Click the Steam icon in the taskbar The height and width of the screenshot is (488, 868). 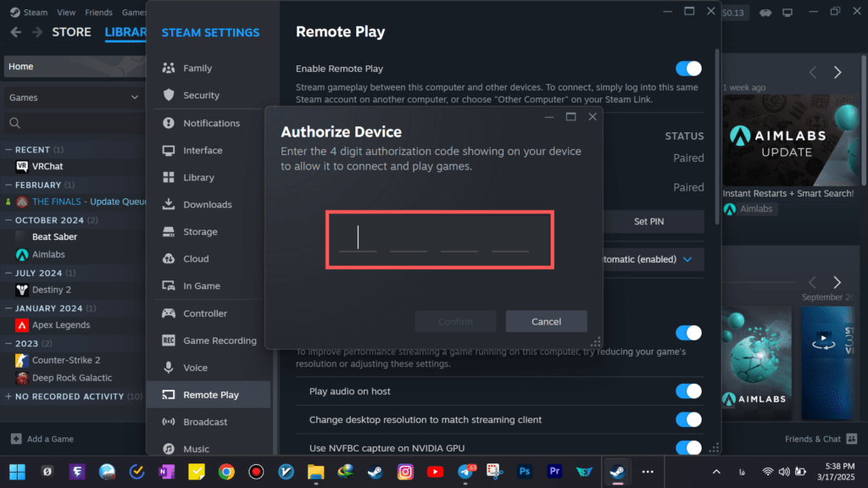click(x=616, y=471)
